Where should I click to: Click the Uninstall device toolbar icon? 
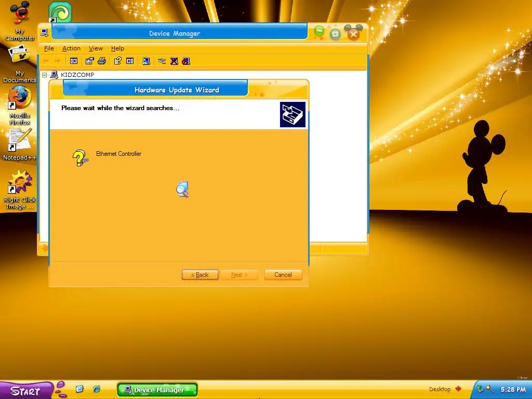pyautogui.click(x=174, y=61)
